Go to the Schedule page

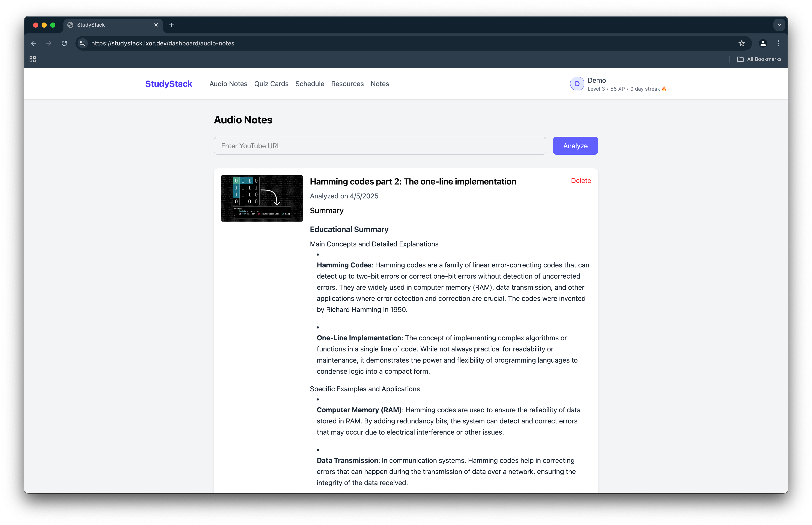coord(310,84)
